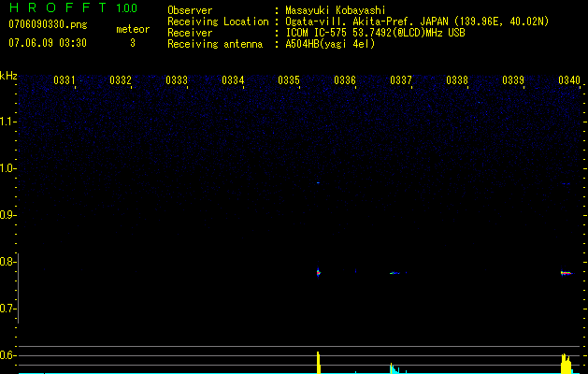Click the date stamp 07.06.09 03:30
588x374 pixels.
[48, 43]
